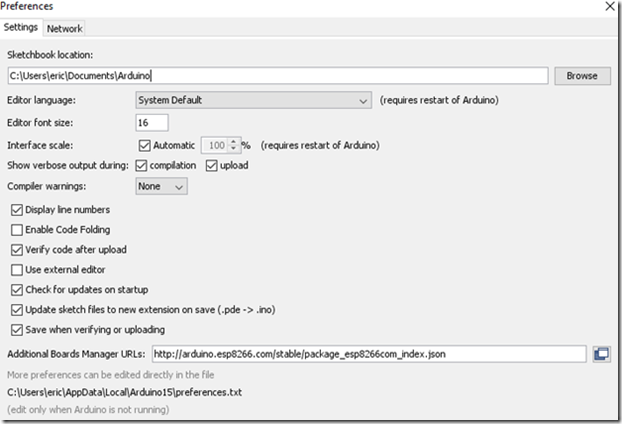Click the 'Sketchbook location:' label
This screenshot has height=424, width=622.
click(50, 55)
